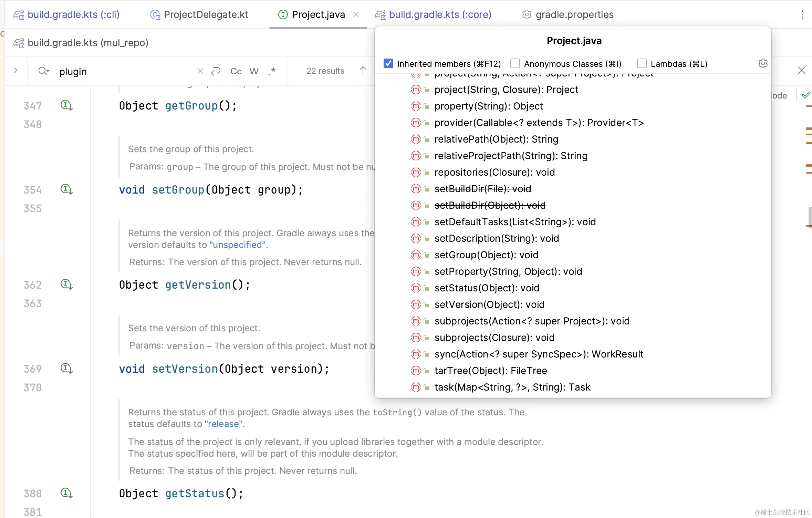
Task: Click the new line arrow icon in the search bar
Action: click(216, 71)
